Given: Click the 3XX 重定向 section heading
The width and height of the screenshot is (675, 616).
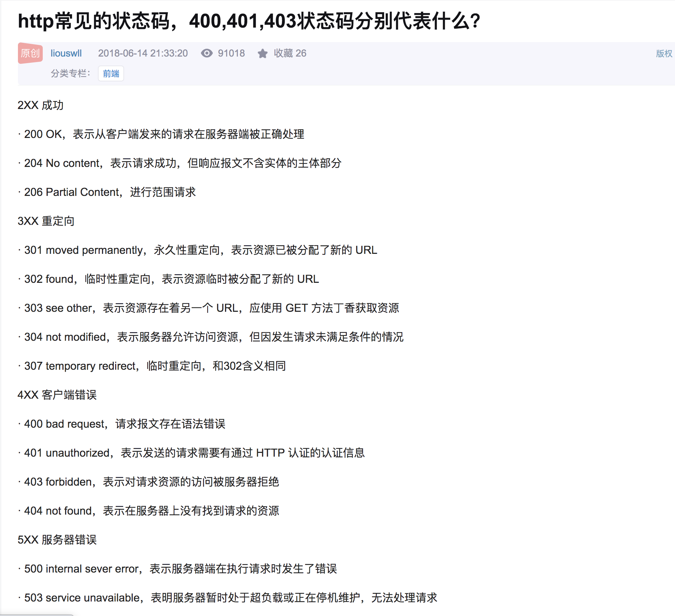Looking at the screenshot, I should pyautogui.click(x=46, y=221).
